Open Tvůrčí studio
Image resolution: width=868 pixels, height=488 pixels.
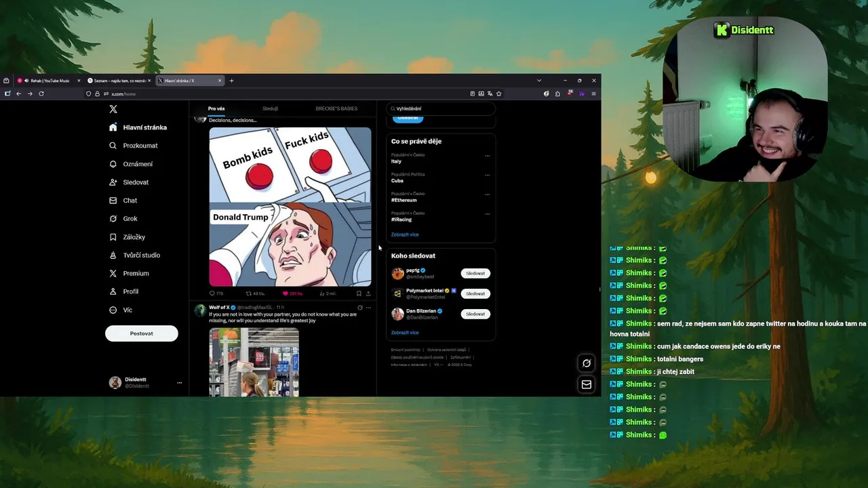pos(134,256)
